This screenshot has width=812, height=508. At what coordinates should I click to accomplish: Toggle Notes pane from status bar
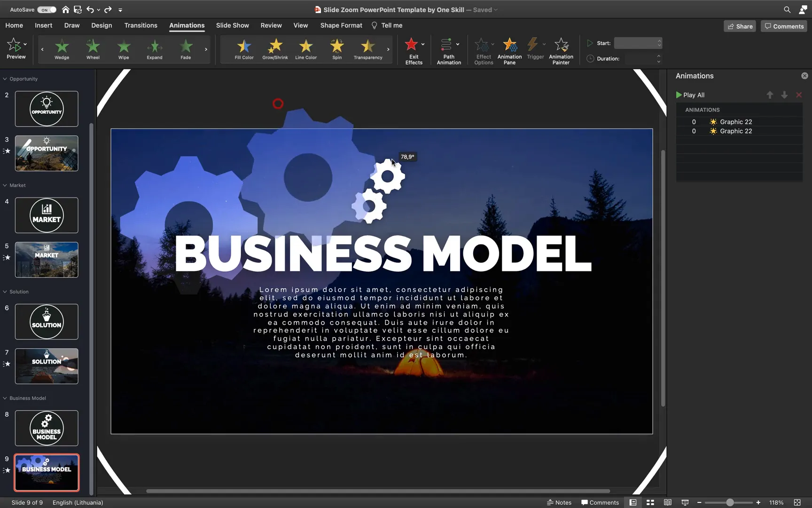pos(559,502)
